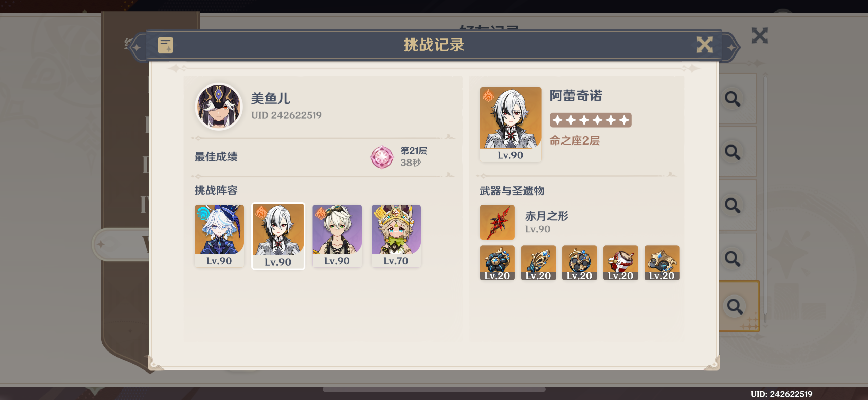Screen dimensions: 868x400
Task: Select Arlecchino in challenge lineup
Action: (x=278, y=236)
